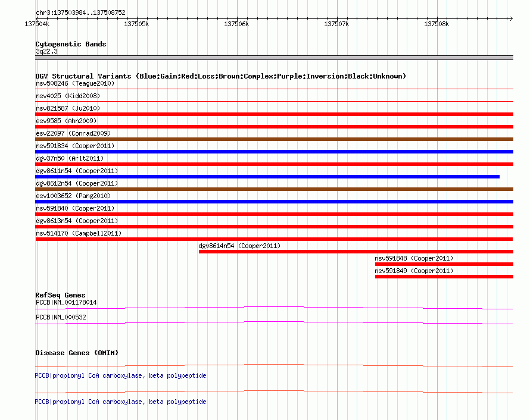Open the second PCCB propionyl CoA carboxylase link
Image resolution: width=530 pixels, height=420 pixels.
[x=120, y=402]
